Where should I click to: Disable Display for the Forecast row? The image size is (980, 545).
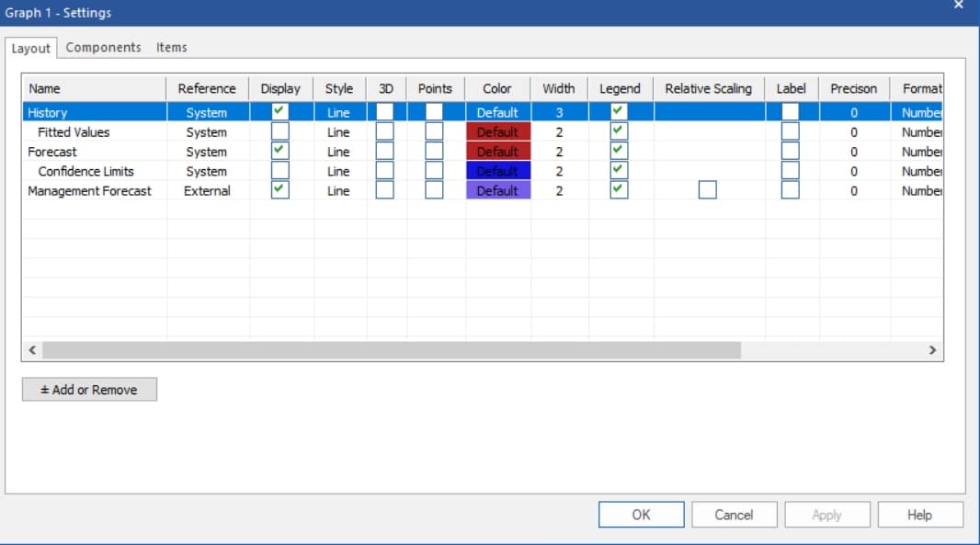[x=280, y=151]
